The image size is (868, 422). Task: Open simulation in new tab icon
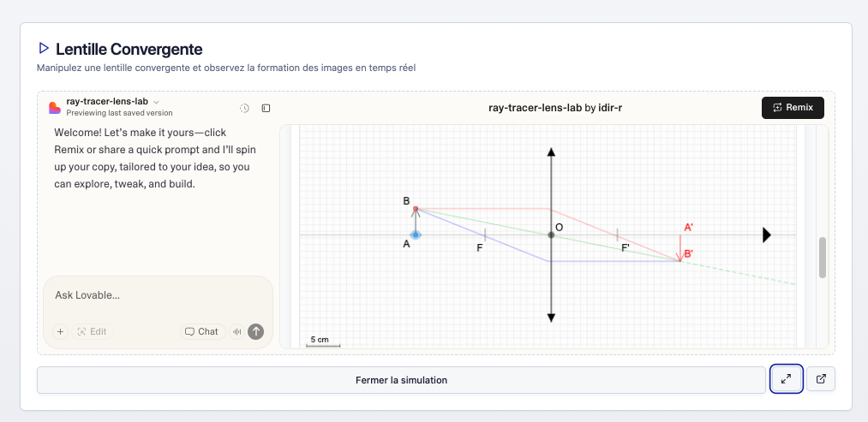pos(821,379)
